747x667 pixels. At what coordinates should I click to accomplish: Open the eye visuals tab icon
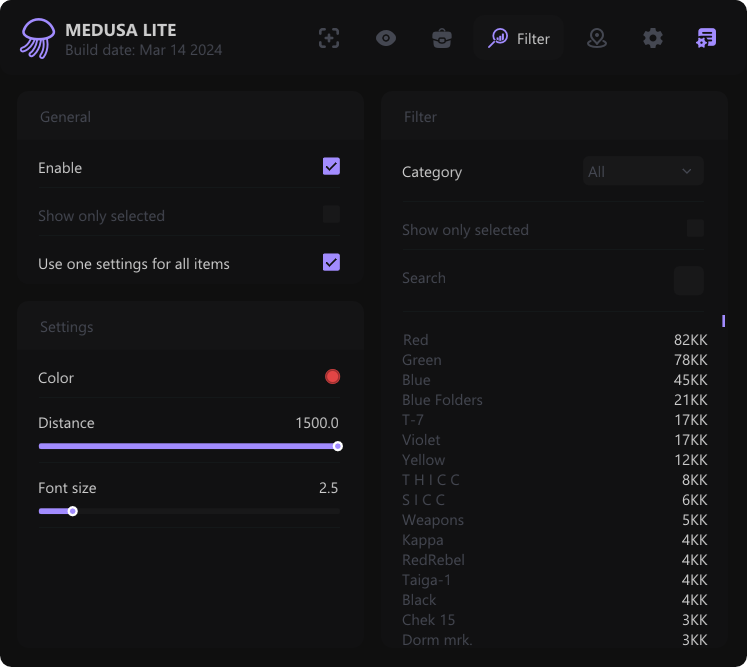(x=386, y=39)
